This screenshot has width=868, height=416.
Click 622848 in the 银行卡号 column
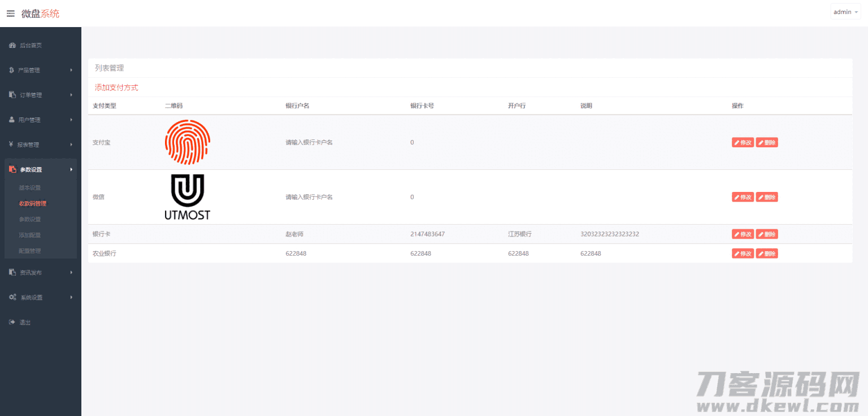pos(420,253)
